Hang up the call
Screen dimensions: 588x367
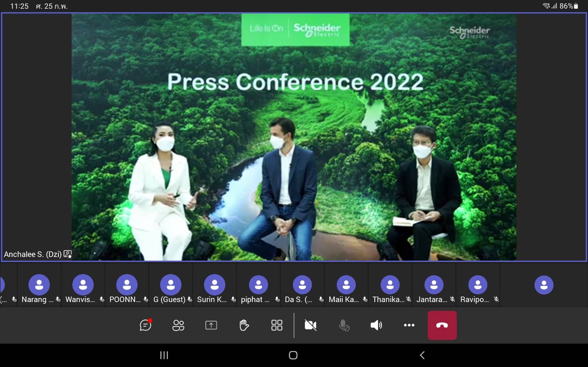[x=442, y=325]
